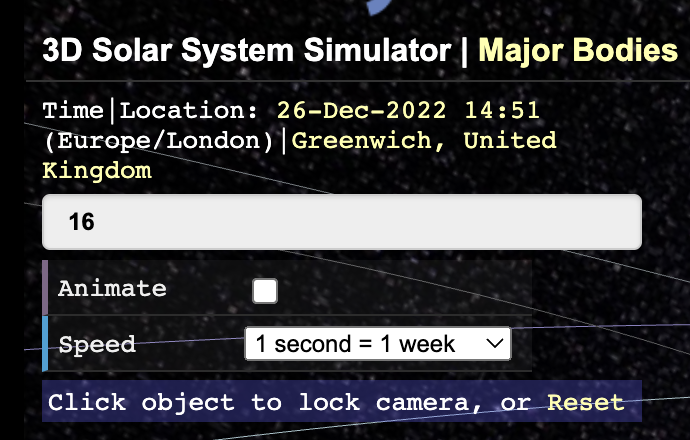Click the input field showing 16
The image size is (690, 440).
[342, 222]
